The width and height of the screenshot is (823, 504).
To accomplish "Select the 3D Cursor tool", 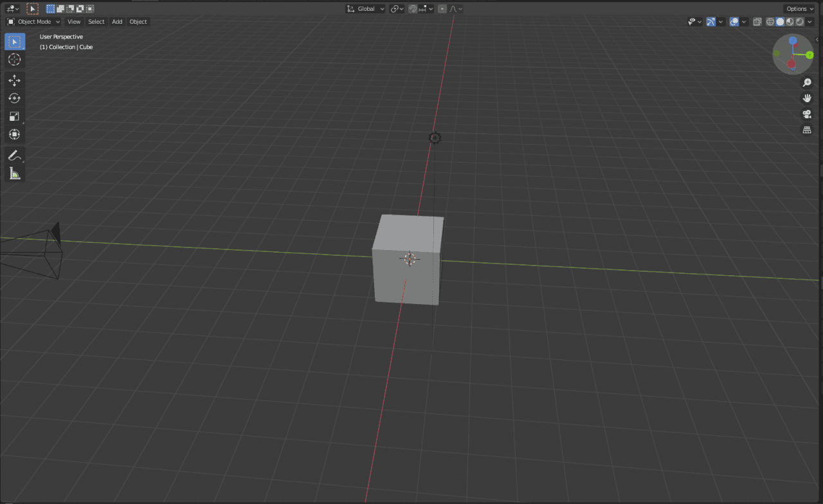I will coord(14,59).
